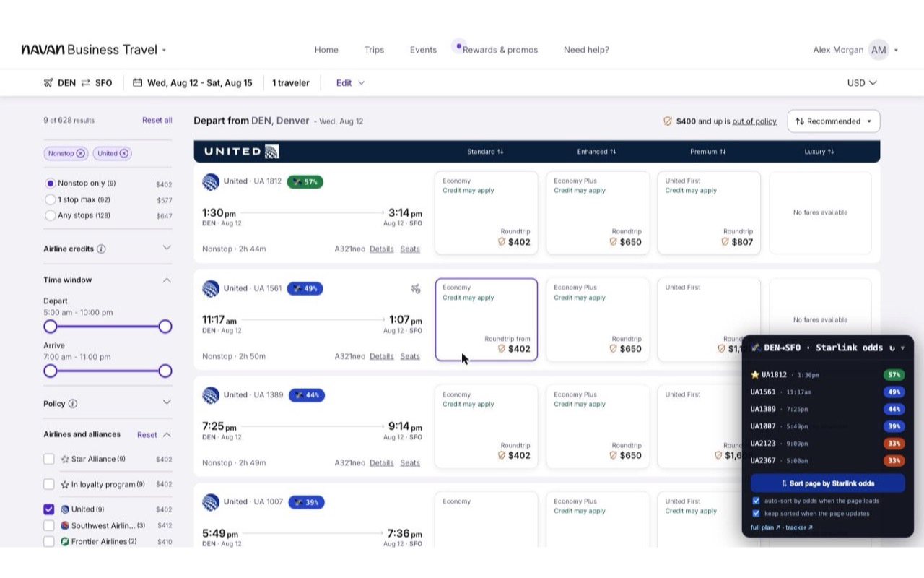
Task: Click Frontier Airlines logo icon in filters
Action: click(x=65, y=542)
